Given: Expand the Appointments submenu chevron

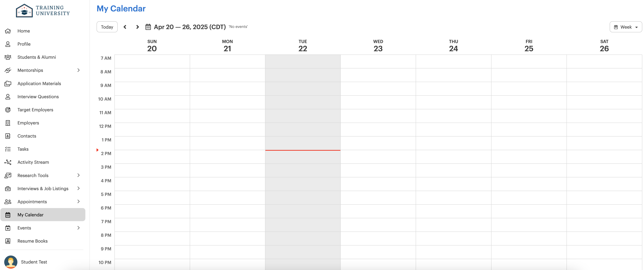Looking at the screenshot, I should click(x=79, y=201).
